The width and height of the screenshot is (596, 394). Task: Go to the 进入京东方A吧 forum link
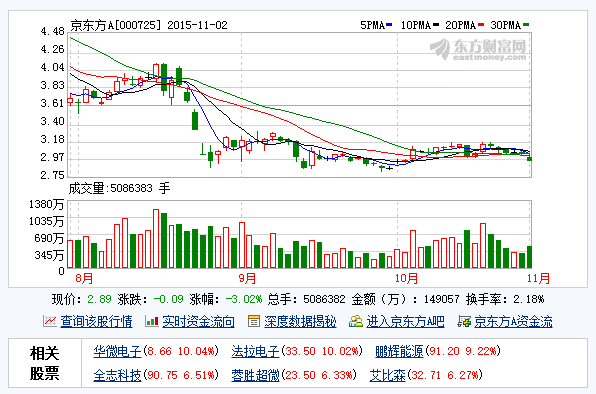(405, 321)
